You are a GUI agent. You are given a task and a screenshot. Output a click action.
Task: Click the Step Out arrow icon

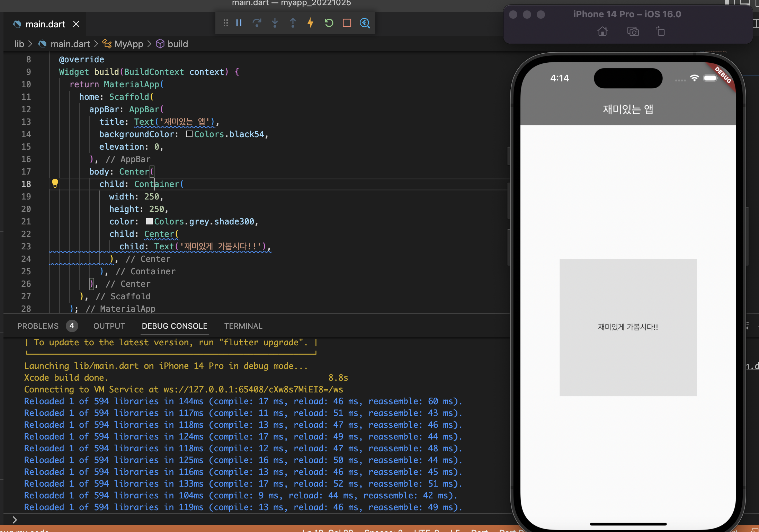(x=293, y=23)
